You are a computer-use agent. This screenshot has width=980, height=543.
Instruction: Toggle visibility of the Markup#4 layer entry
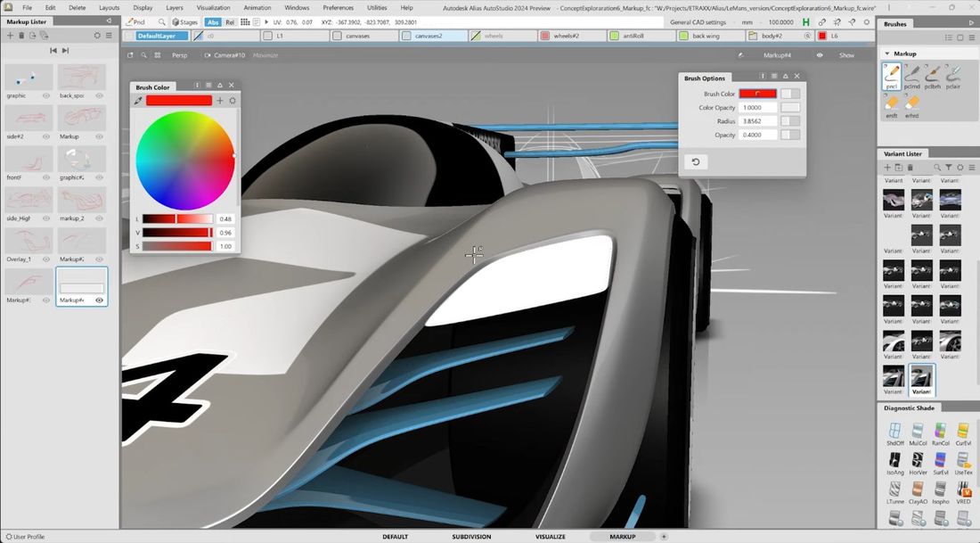pos(98,300)
